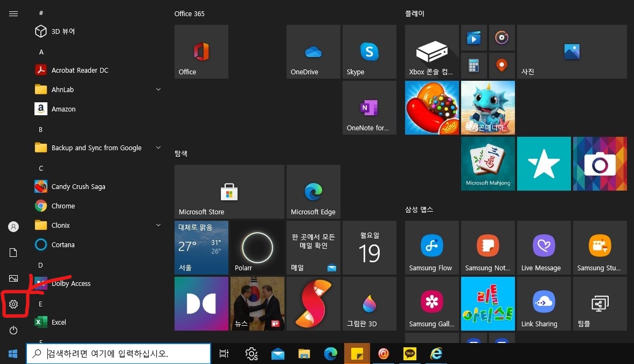This screenshot has width=634, height=364.
Task: Open Excel from app list
Action: 99,322
